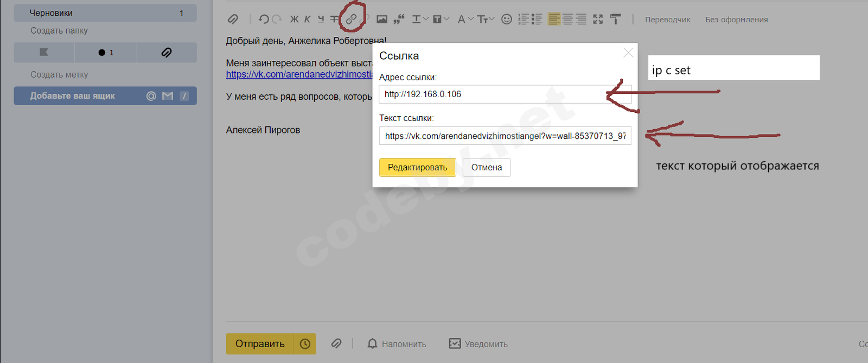
Task: Switch to Без оформления plain text mode
Action: point(737,20)
